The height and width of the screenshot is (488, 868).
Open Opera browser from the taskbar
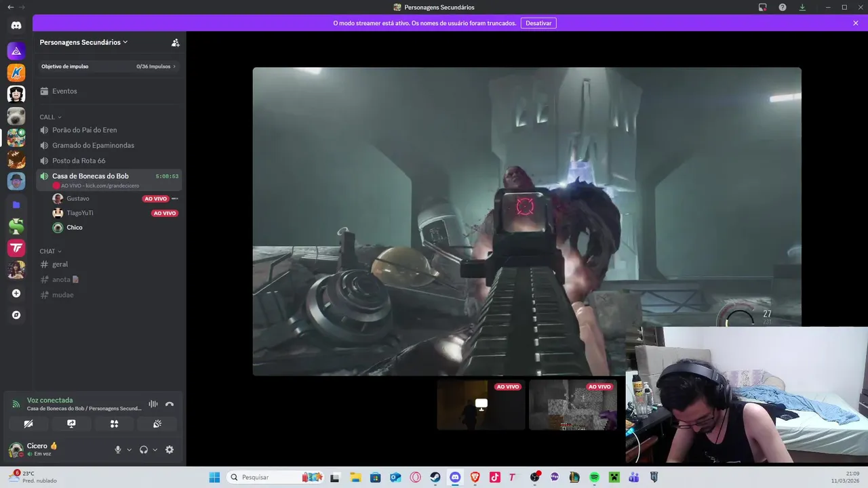tap(415, 477)
